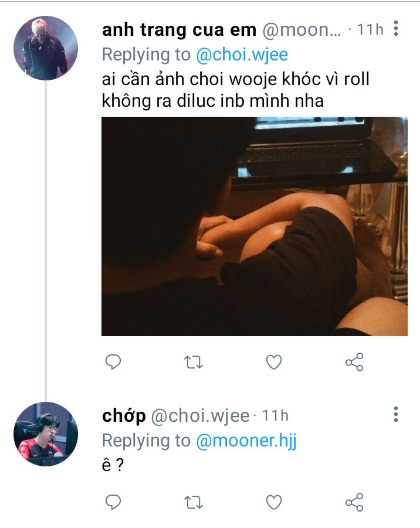Screen dimensions: 420x528
Task: Reply to chớp's tweet
Action: point(113,502)
